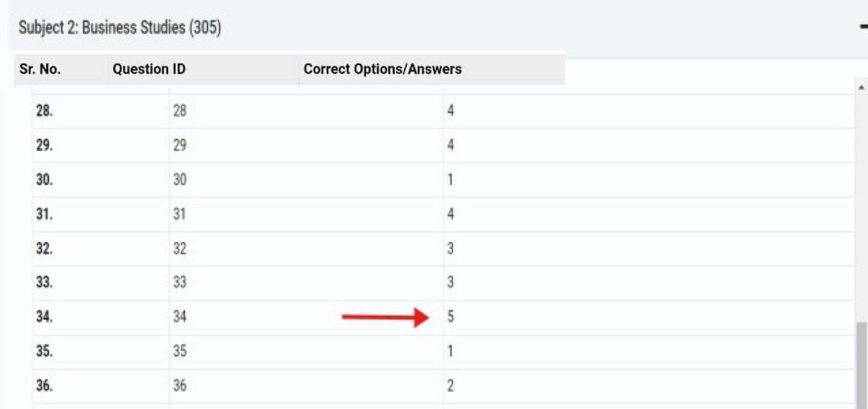Click the answer 5 for question 34
This screenshot has height=409, width=868.
450,316
